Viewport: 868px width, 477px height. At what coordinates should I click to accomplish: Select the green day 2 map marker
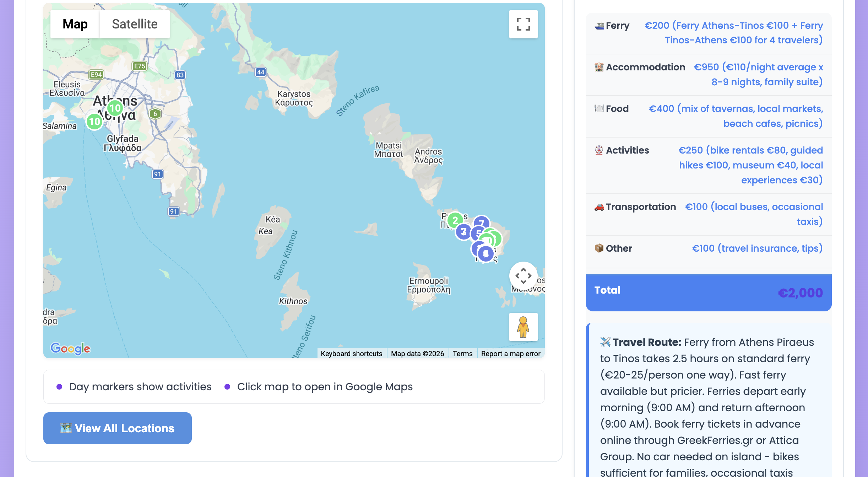tap(455, 220)
